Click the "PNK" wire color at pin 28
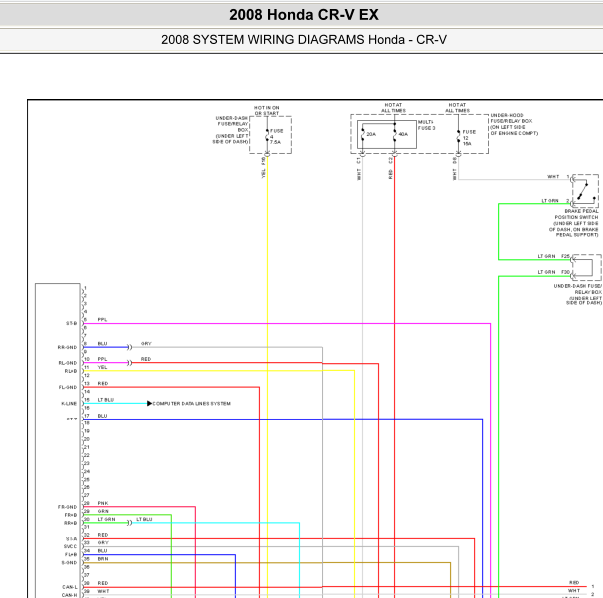Image resolution: width=603 pixels, height=598 pixels. click(x=103, y=503)
